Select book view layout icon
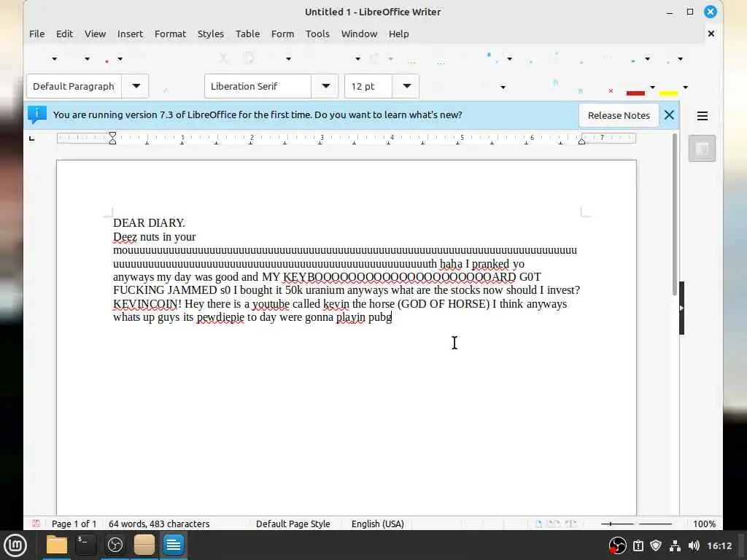The image size is (747, 560). pyautogui.click(x=570, y=524)
